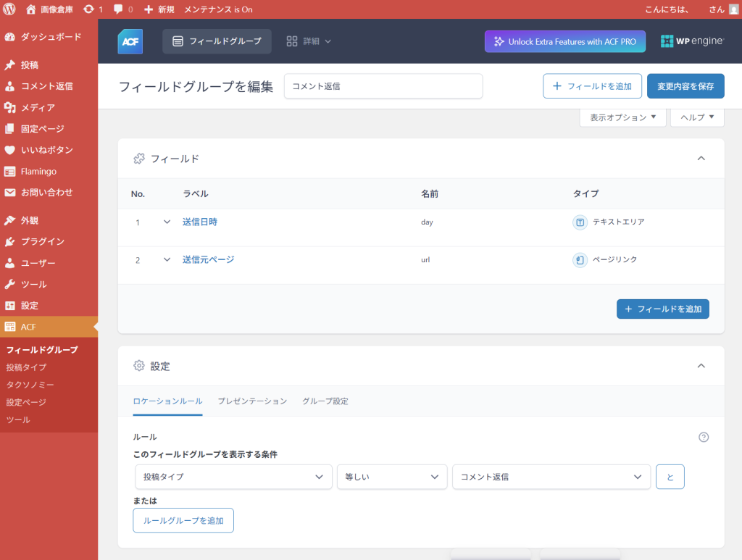Switch to the グループ設定 tab
Image resolution: width=742 pixels, height=560 pixels.
pos(325,401)
